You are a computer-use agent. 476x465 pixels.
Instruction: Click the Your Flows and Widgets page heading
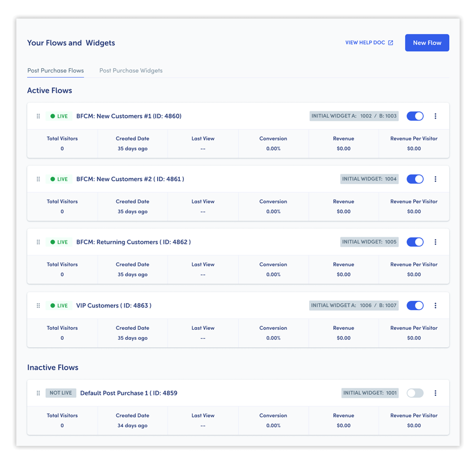[71, 43]
